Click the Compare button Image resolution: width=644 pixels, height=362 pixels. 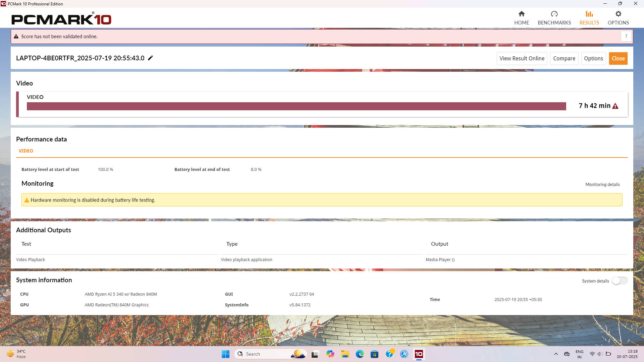tap(564, 58)
